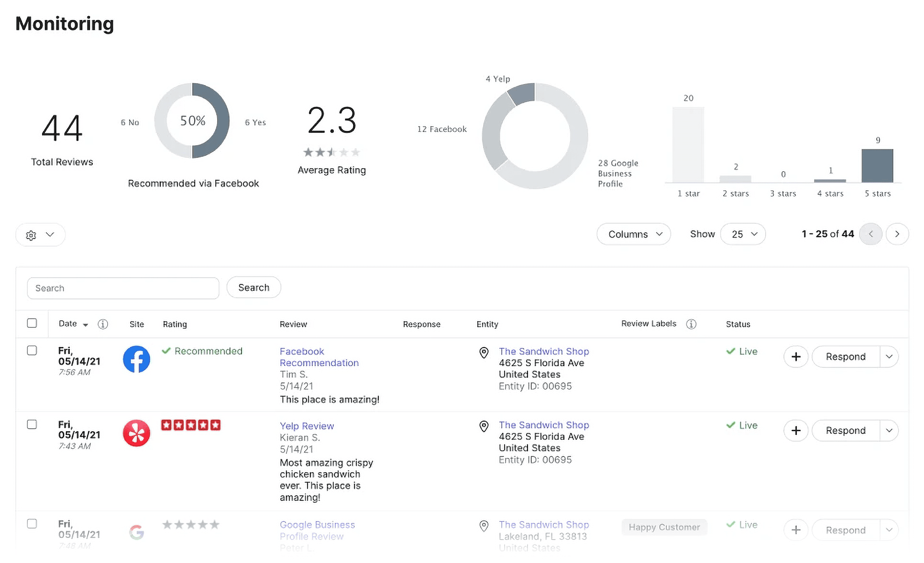Viewport: 924px width, 563px height.
Task: Respond to the Kieran S. Yelp review
Action: pyautogui.click(x=846, y=431)
